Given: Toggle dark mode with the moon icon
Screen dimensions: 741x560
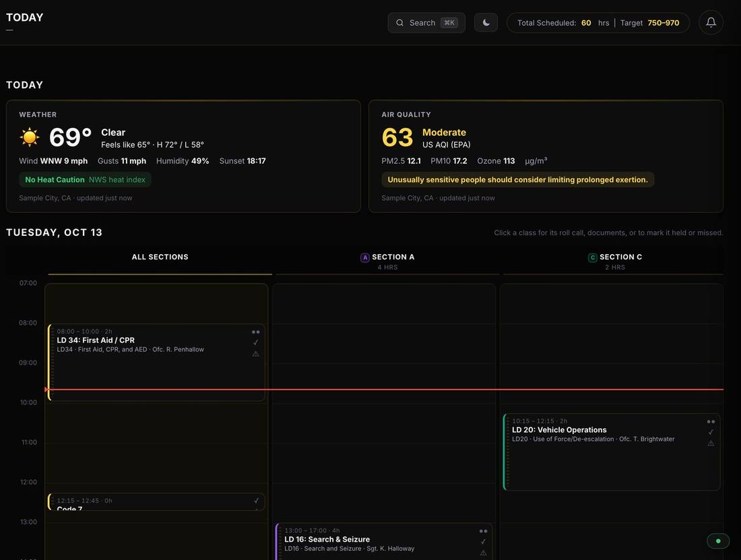Looking at the screenshot, I should 486,23.
